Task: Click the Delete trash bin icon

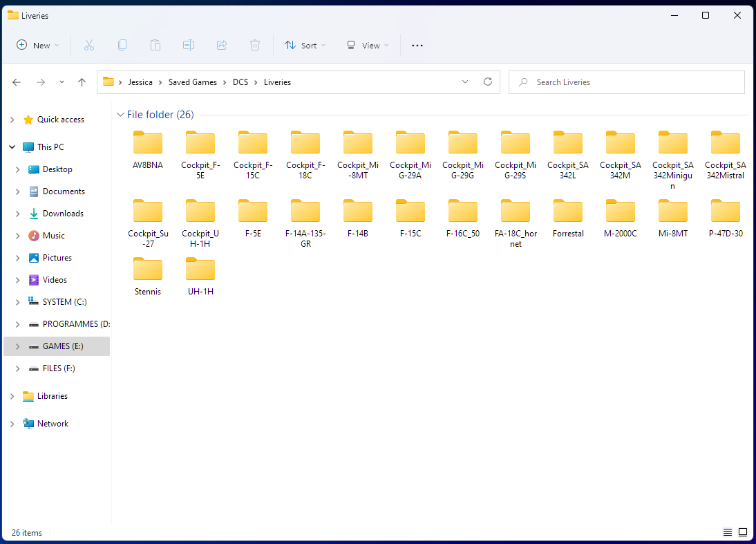Action: 255,46
